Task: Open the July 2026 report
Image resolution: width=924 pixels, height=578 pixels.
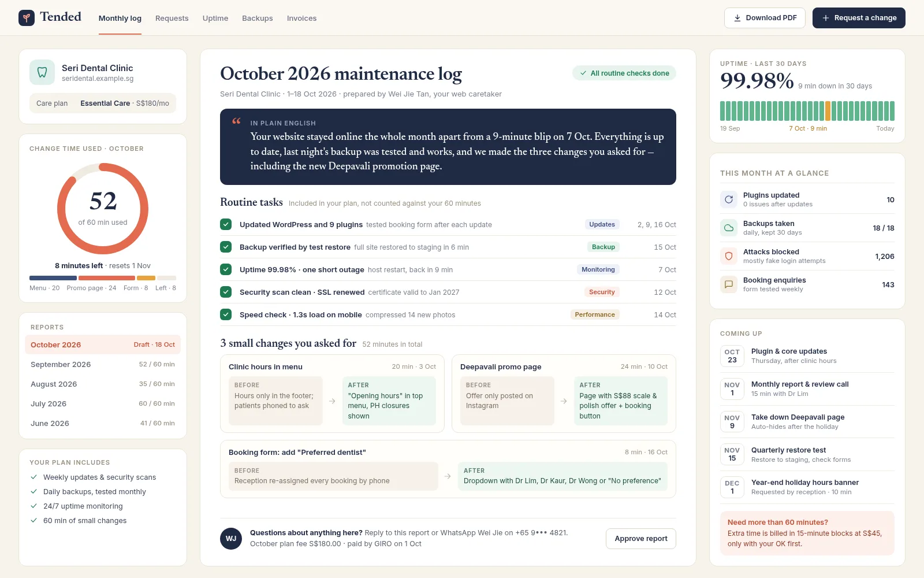Action: click(x=103, y=403)
